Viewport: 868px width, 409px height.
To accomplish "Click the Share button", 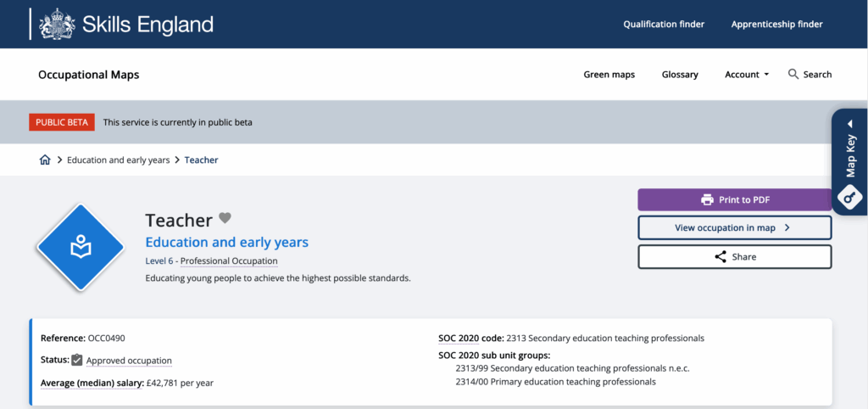I will (x=734, y=257).
